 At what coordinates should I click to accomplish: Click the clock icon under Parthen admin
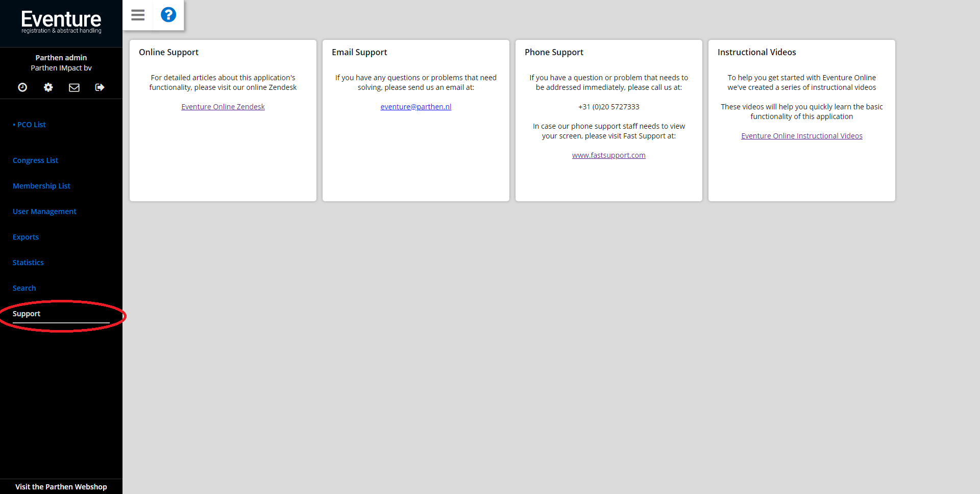point(22,87)
